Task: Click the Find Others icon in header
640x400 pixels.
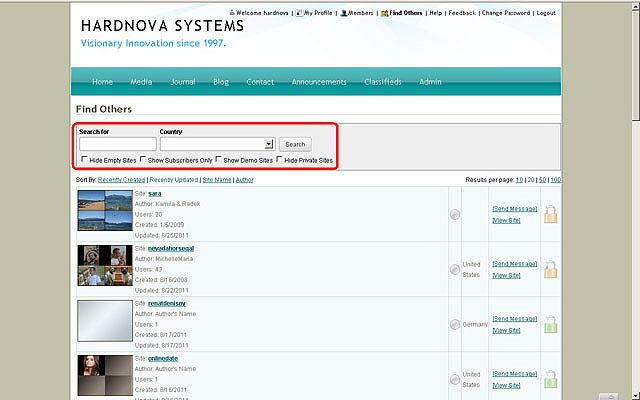Action: coord(385,14)
